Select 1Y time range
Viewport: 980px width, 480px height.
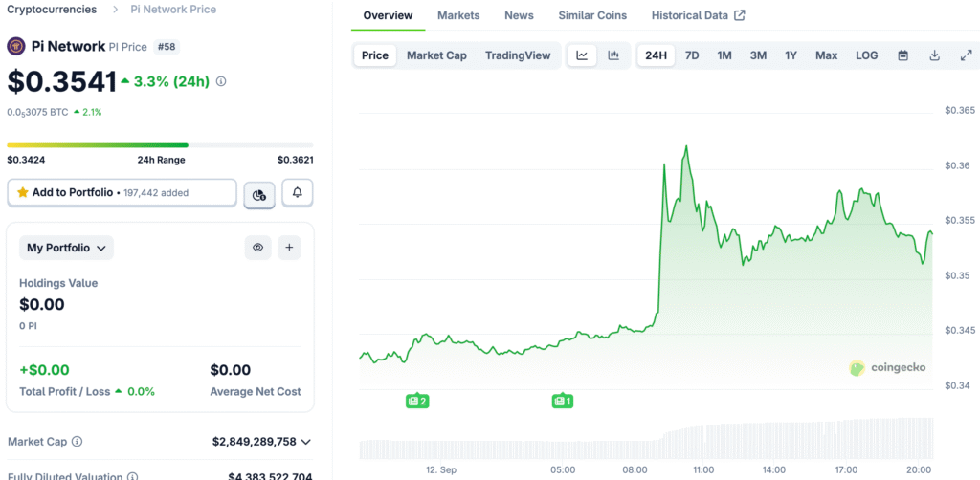coord(791,55)
